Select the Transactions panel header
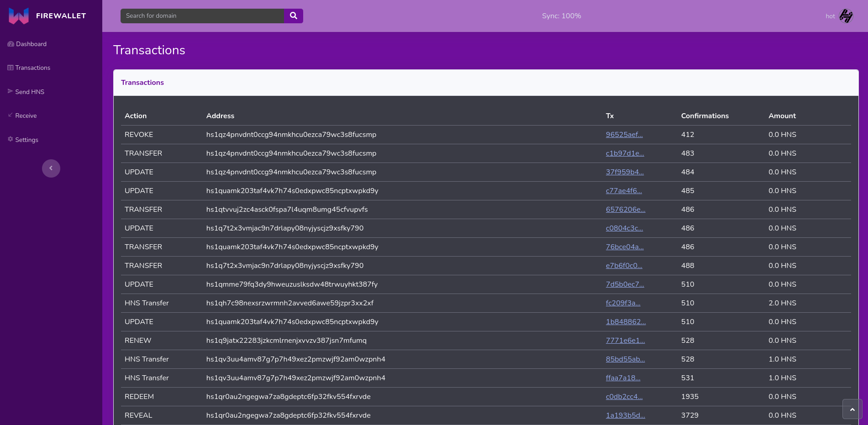Screen dimensions: 868x425 tap(142, 82)
